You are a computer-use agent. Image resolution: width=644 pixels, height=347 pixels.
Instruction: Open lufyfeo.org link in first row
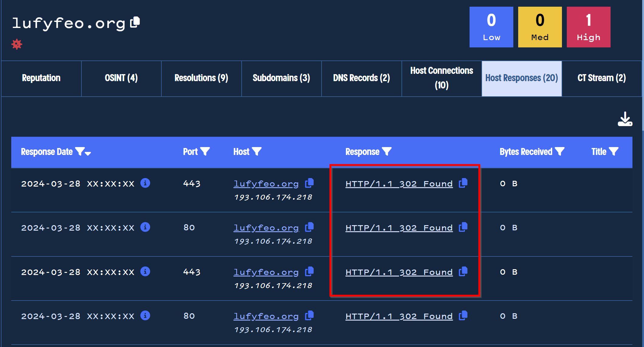pos(266,184)
